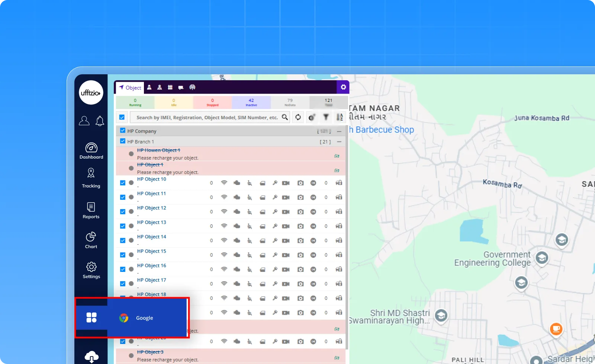Image resolution: width=595 pixels, height=364 pixels.
Task: Collapse the HP Branch 1 group
Action: [339, 142]
